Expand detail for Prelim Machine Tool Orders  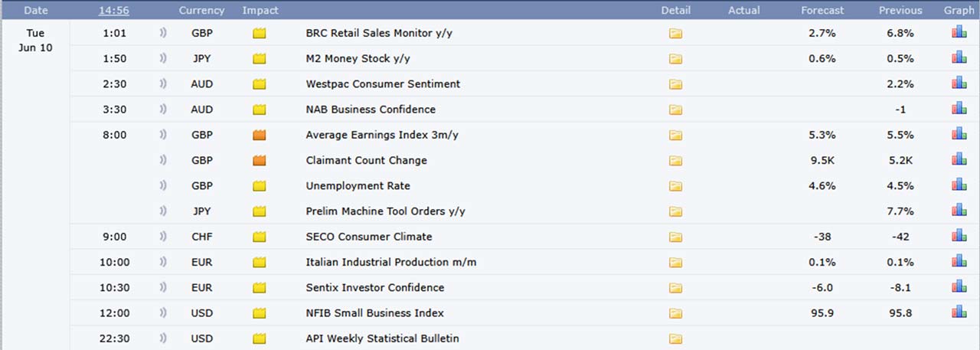coord(675,211)
